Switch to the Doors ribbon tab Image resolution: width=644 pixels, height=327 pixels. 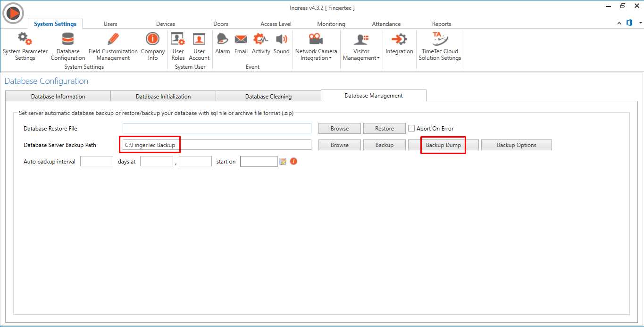[221, 24]
